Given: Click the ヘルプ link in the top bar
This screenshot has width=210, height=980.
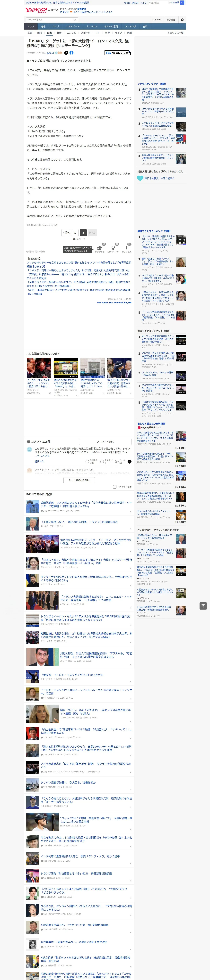Looking at the screenshot, I should [143, 3].
